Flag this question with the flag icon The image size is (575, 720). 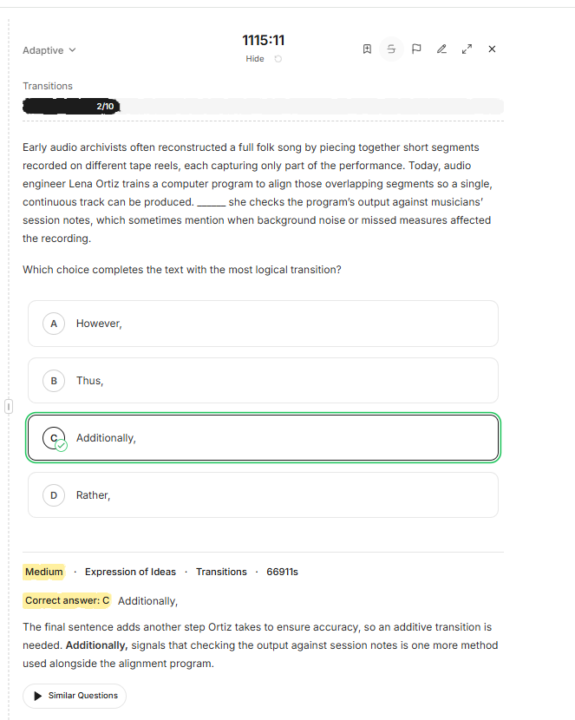pos(416,49)
